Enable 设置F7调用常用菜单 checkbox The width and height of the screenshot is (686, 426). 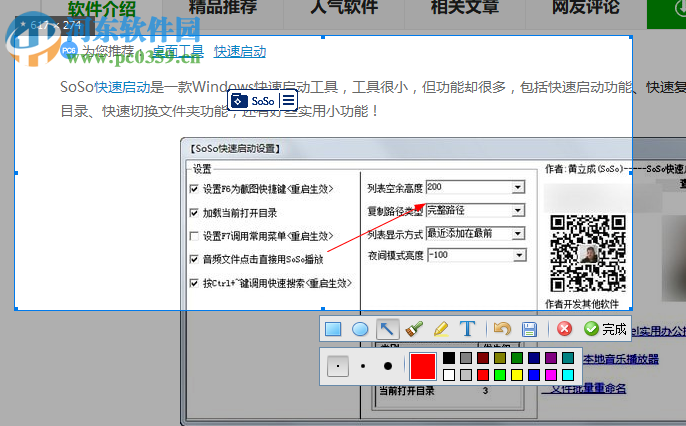click(x=194, y=236)
